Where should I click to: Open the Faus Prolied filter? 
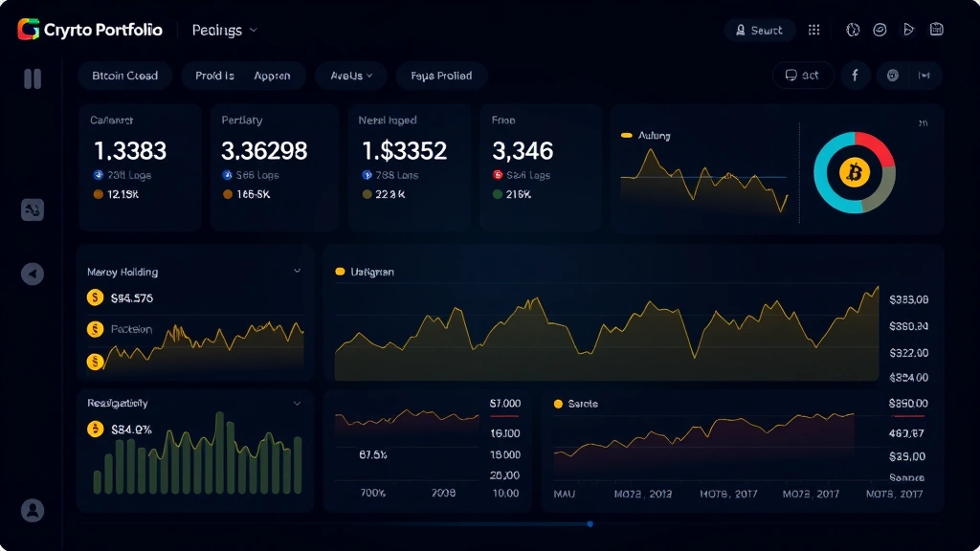coord(441,75)
